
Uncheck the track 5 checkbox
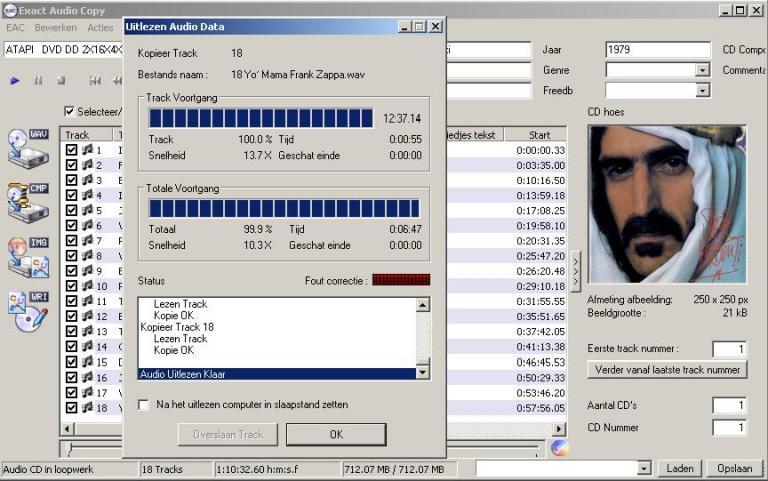point(71,211)
